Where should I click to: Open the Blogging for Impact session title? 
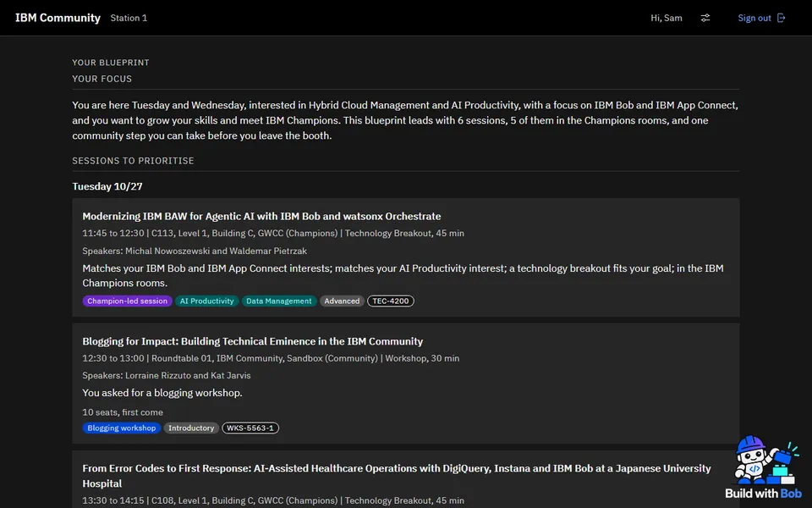pos(253,341)
